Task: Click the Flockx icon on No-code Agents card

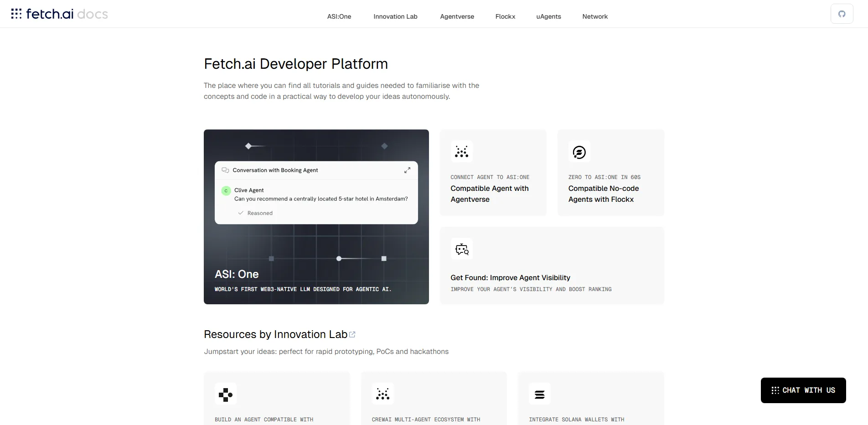Action: 579,152
